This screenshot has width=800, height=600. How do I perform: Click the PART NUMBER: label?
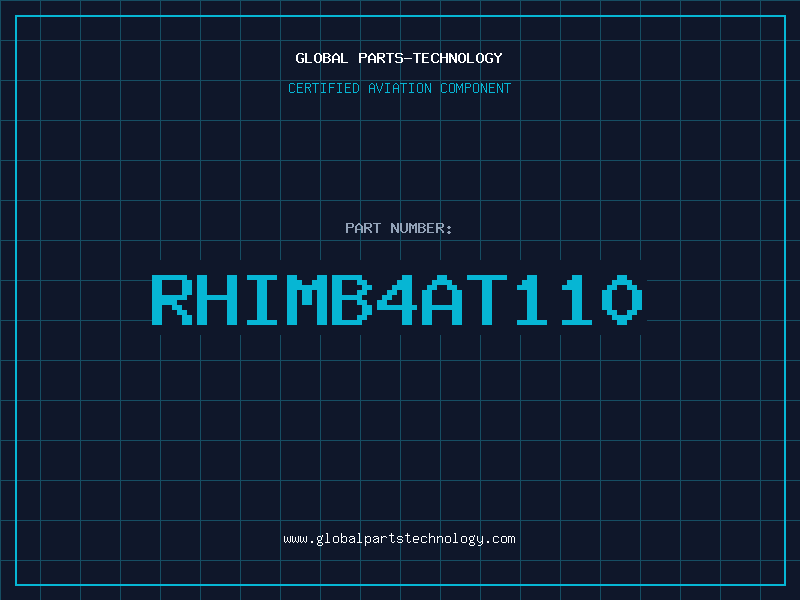(399, 228)
